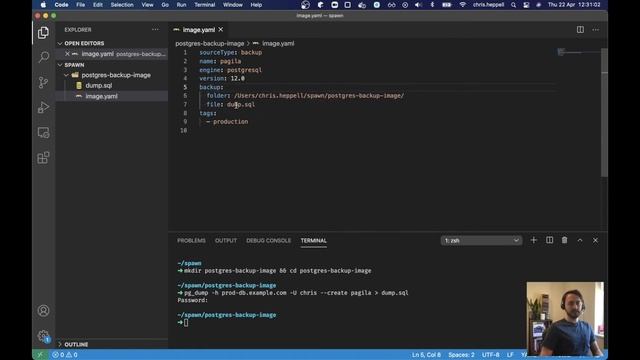Click the editor minimap
Viewport: 640px width, 360px height.
click(x=579, y=52)
